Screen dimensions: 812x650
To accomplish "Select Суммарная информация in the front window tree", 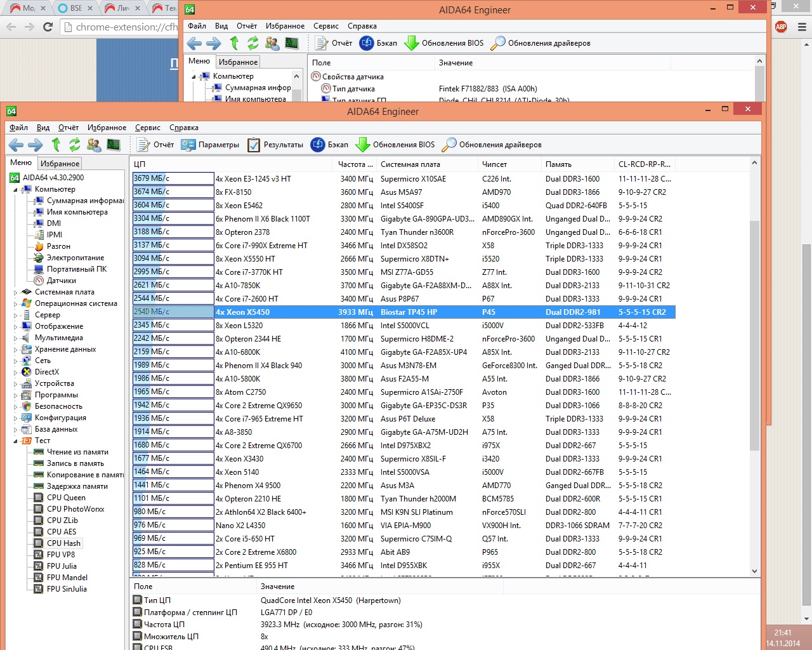I will tap(85, 201).
